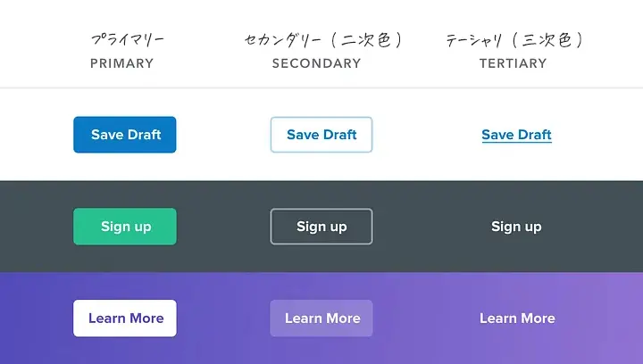Click the TERTIARY column heading
Viewport: 643px width, 364px height.
click(x=513, y=63)
